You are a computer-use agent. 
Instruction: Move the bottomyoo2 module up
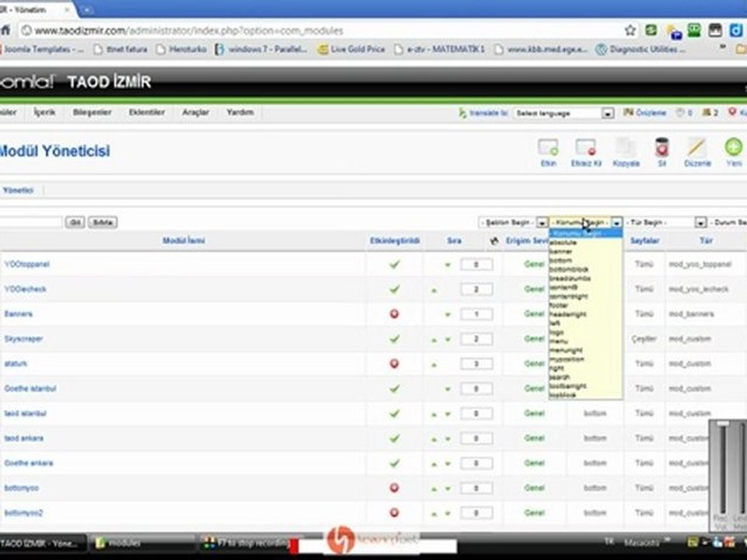tap(434, 513)
